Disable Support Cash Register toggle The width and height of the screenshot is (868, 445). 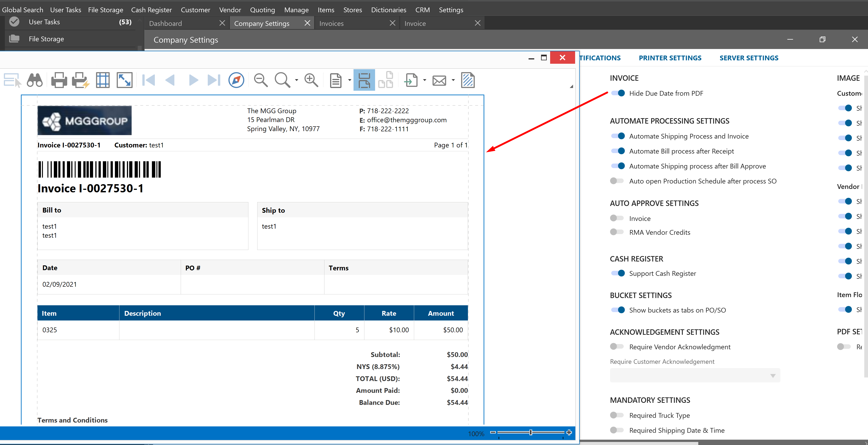pos(618,273)
